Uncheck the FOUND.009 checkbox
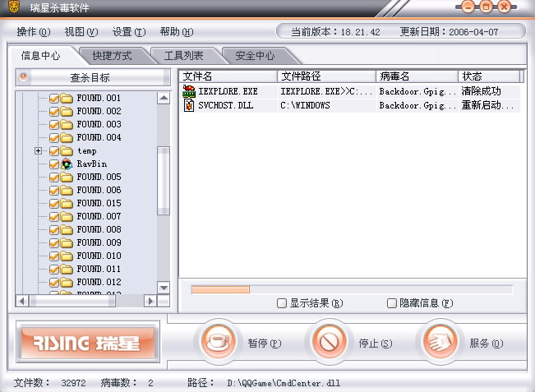The height and width of the screenshot is (392, 535). pyautogui.click(x=54, y=243)
